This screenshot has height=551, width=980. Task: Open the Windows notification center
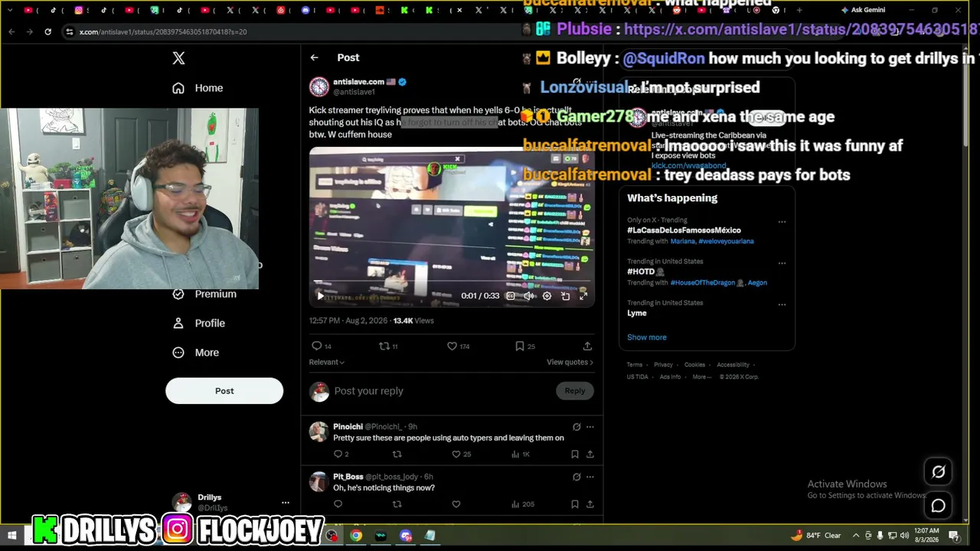(x=954, y=536)
